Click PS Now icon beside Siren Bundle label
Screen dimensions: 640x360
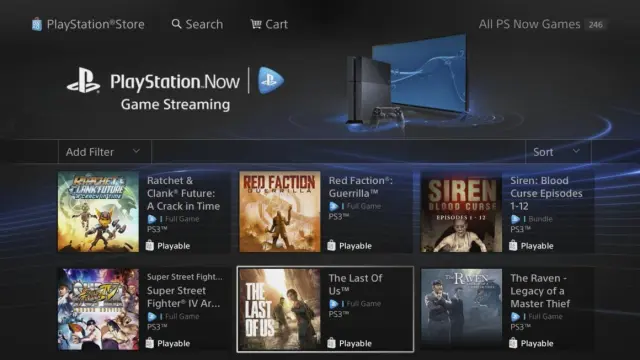pyautogui.click(x=515, y=219)
